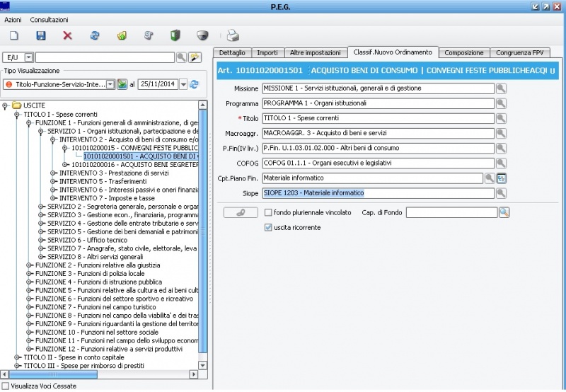
Task: Open the Composizione tab
Action: (464, 52)
